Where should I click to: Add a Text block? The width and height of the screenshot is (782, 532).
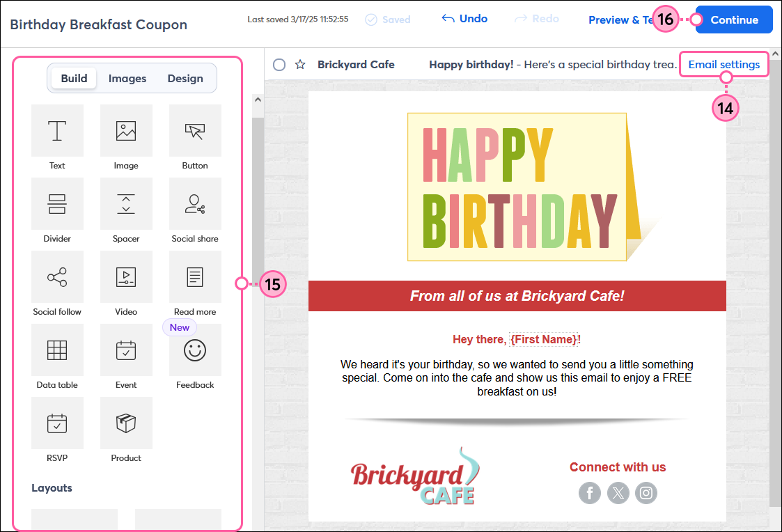[x=57, y=131]
